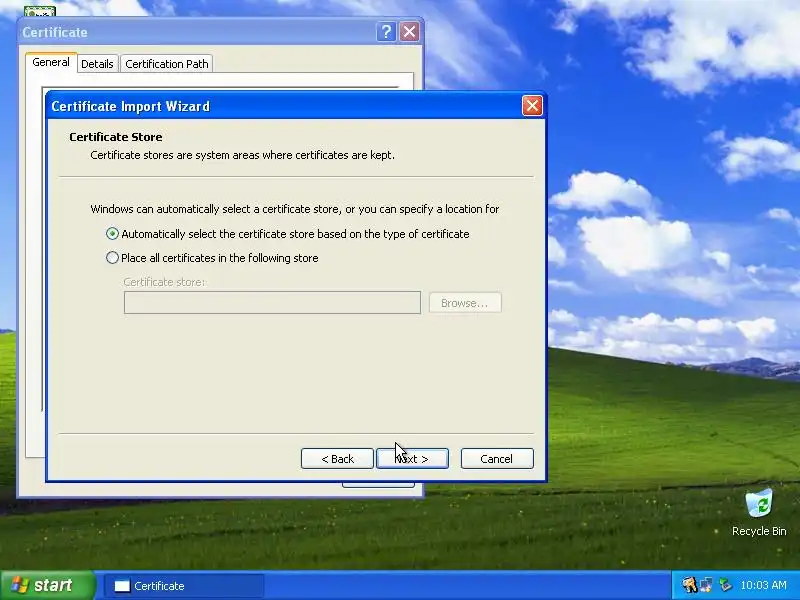Click the help question mark in Certificate window

click(386, 32)
